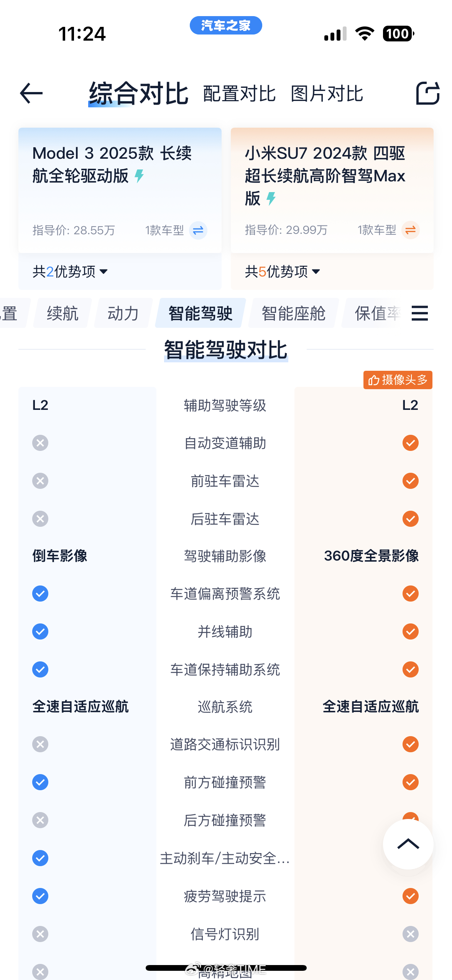The width and height of the screenshot is (452, 980).
Task: Swap the Xiaomi SU7 car with orange arrows
Action: click(x=411, y=230)
